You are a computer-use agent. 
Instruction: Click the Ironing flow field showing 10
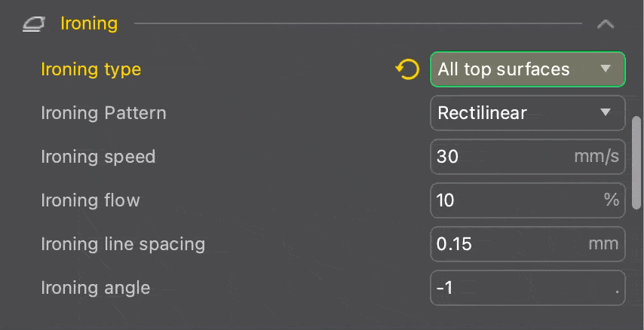pyautogui.click(x=513, y=200)
